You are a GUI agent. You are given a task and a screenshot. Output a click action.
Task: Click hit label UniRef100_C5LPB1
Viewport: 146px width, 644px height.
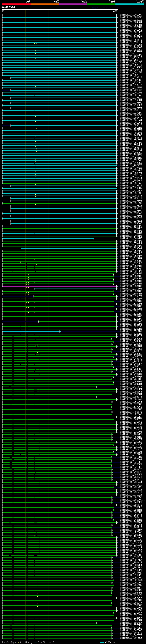pyautogui.click(x=131, y=332)
